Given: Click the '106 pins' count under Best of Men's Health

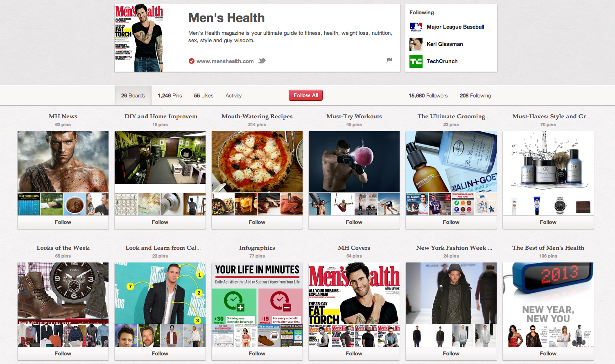Looking at the screenshot, I should 548,256.
